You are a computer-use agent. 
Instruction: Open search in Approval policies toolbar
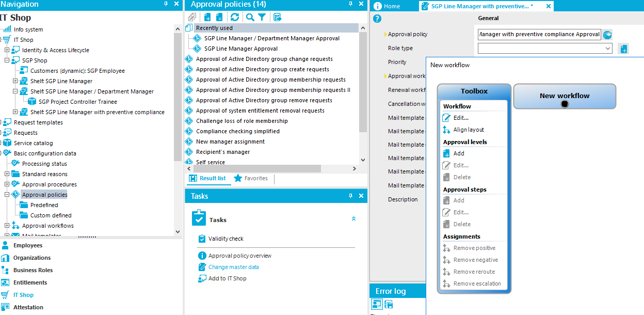tap(249, 17)
